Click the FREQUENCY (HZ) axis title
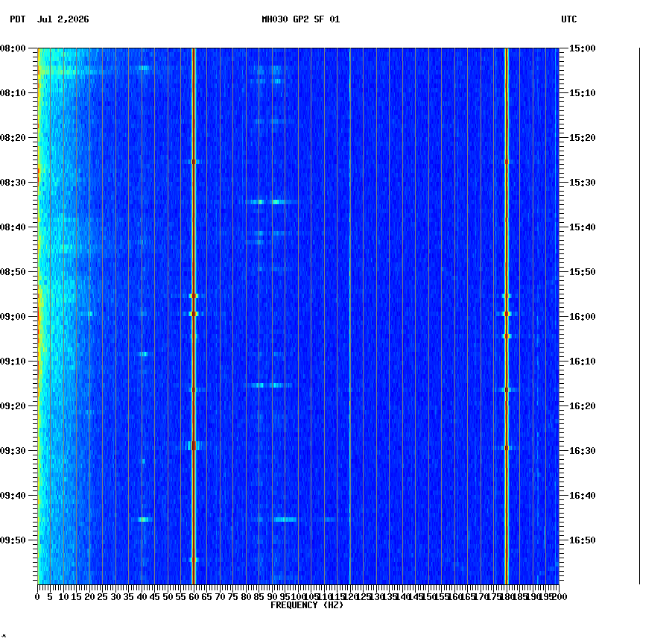This screenshot has width=672, height=644. 307,605
